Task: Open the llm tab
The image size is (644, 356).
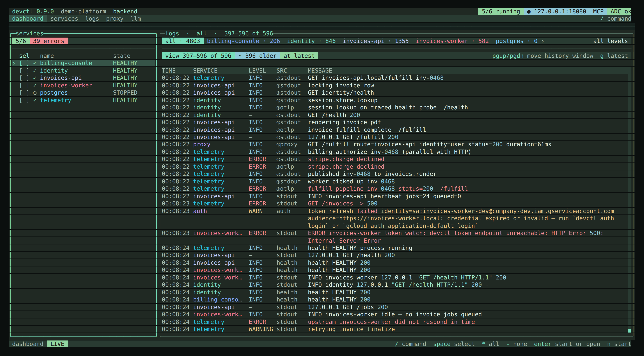Action: click(x=136, y=19)
